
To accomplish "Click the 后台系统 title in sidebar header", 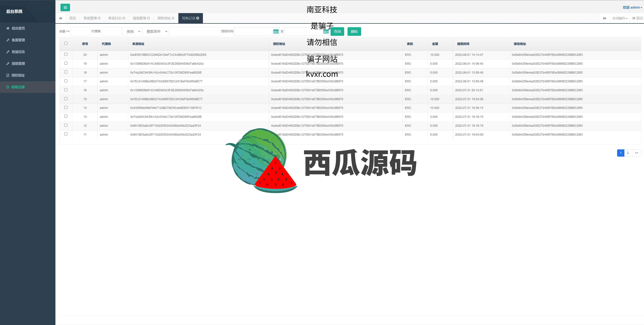I will (x=14, y=11).
